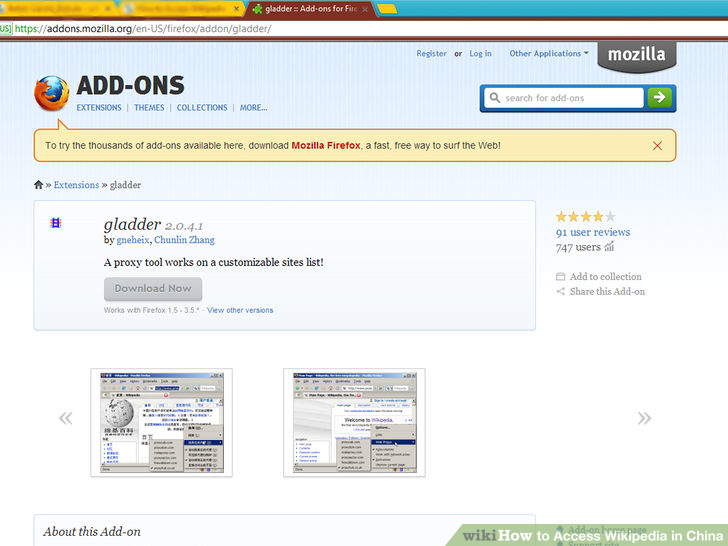Show next screenshots with right double arrow
Image resolution: width=728 pixels, height=546 pixels.
click(x=644, y=418)
